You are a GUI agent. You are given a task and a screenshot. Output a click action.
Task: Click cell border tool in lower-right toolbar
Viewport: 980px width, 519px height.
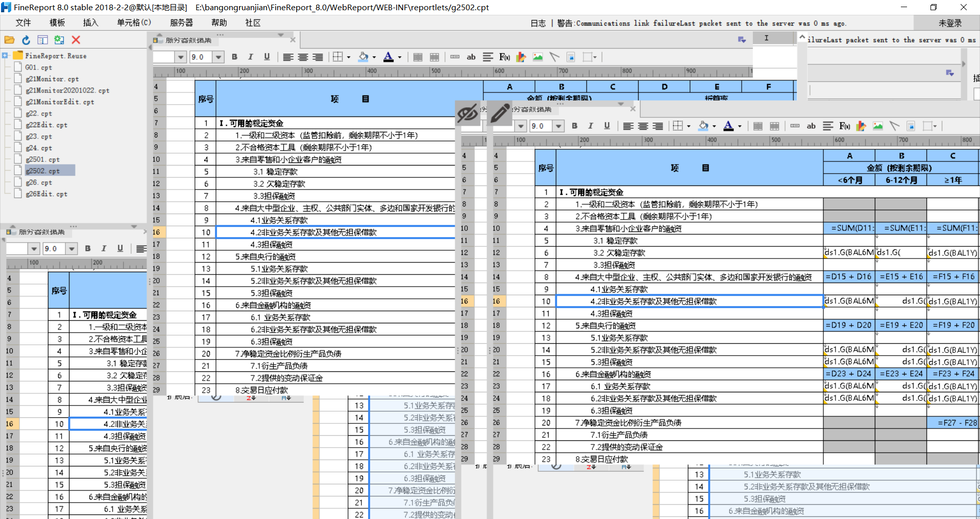(678, 126)
